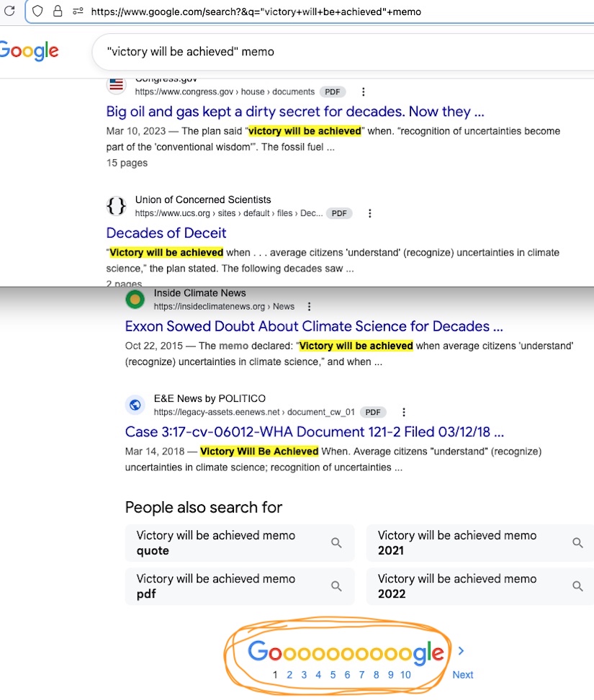Image resolution: width=594 pixels, height=700 pixels.
Task: Click the Inside Climate News favicon
Action: [x=135, y=300]
